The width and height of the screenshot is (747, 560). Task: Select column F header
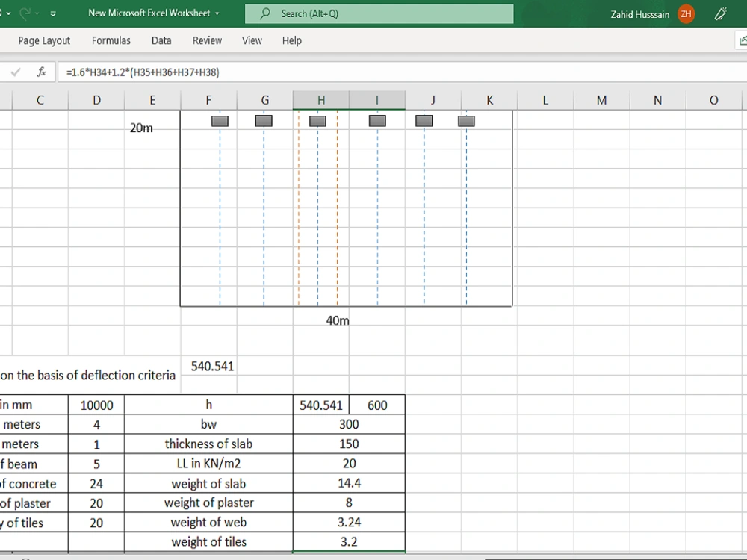tap(208, 100)
